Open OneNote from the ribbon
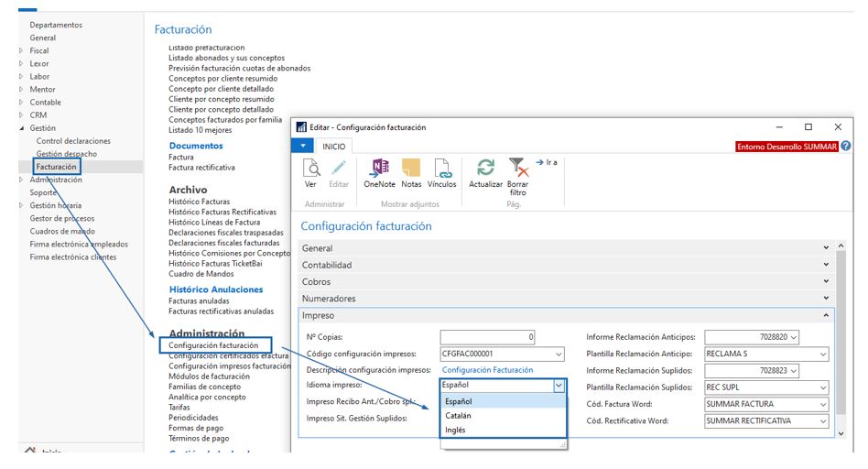Viewport: 868px width, 469px height. click(x=379, y=169)
